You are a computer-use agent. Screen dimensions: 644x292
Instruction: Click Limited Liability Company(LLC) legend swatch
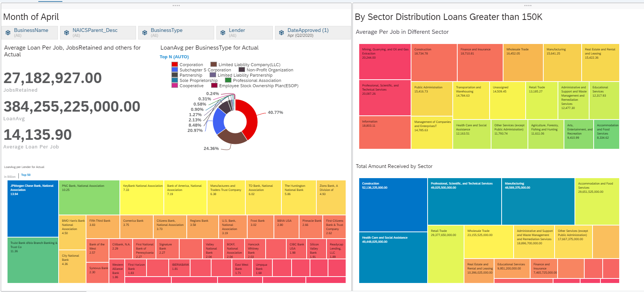click(214, 65)
